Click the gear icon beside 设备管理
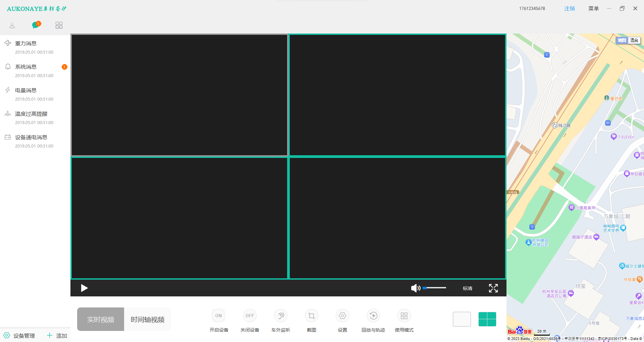 7,335
